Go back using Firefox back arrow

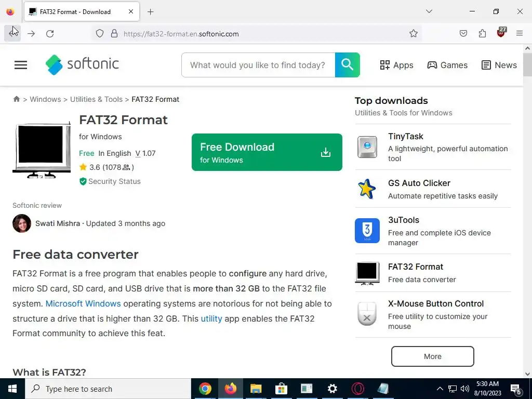click(x=12, y=33)
